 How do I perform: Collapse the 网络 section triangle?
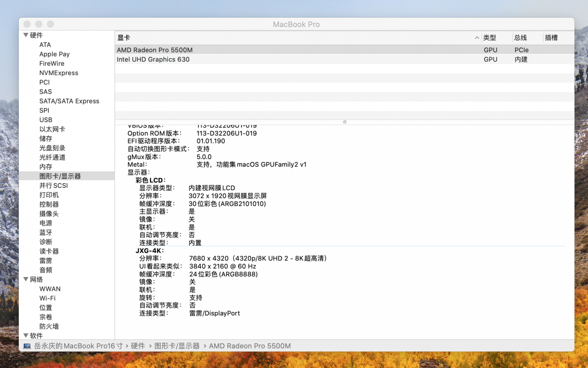(x=26, y=279)
